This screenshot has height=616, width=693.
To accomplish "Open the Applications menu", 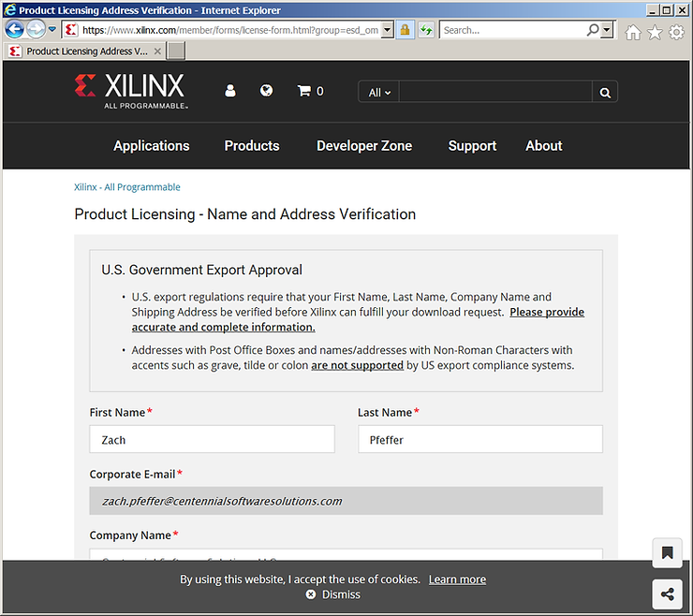I will click(152, 146).
